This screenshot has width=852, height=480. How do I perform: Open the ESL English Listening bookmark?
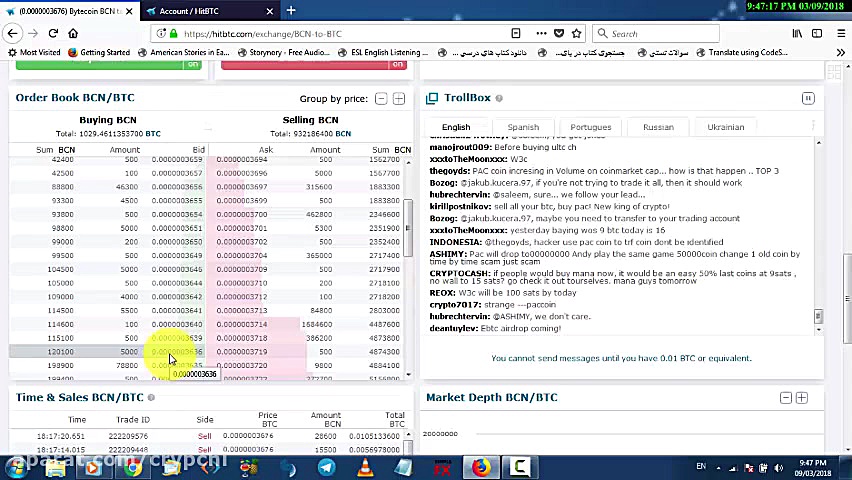(x=383, y=52)
